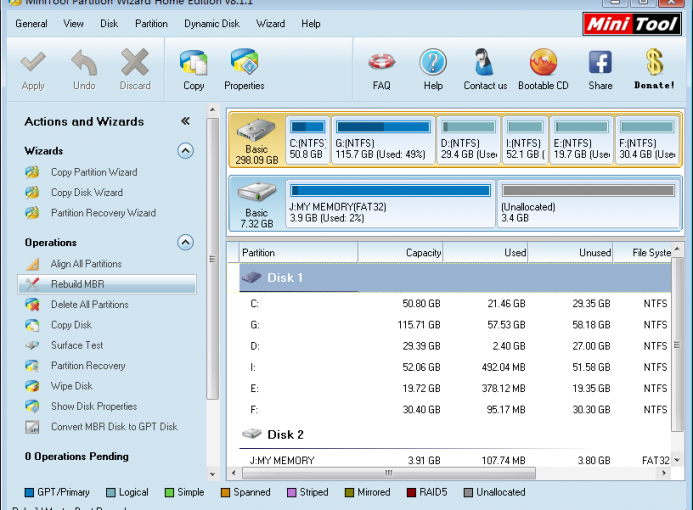Select the I:(NTFS) 52.1 GB partition block
693x510 pixels.
click(x=525, y=140)
